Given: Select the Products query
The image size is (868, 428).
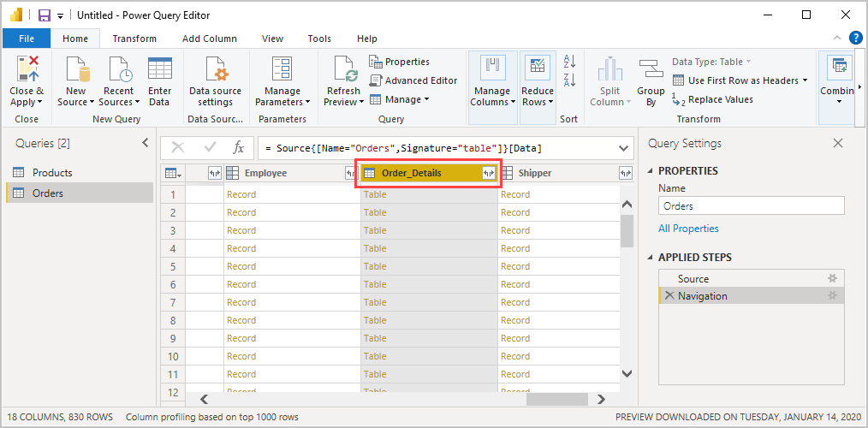Looking at the screenshot, I should pos(80,173).
